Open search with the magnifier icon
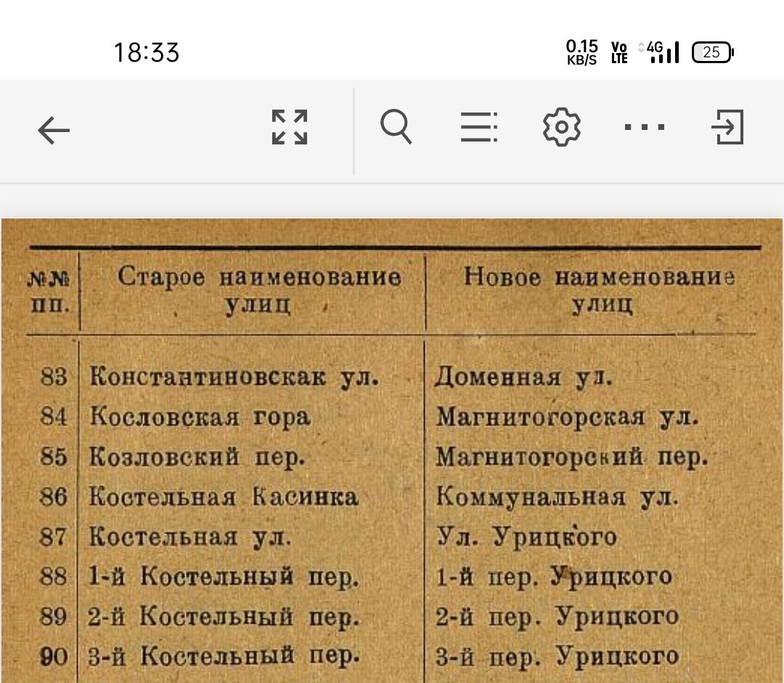 (396, 126)
